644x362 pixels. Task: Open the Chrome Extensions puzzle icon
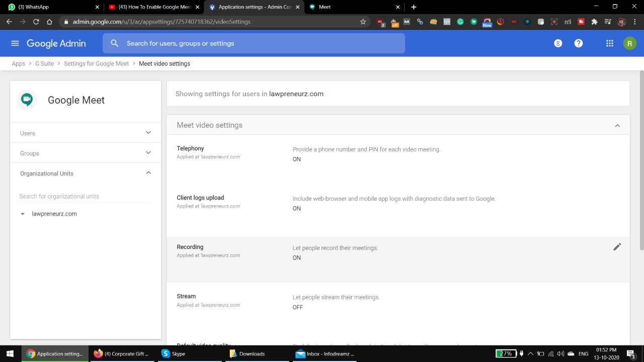pyautogui.click(x=594, y=22)
